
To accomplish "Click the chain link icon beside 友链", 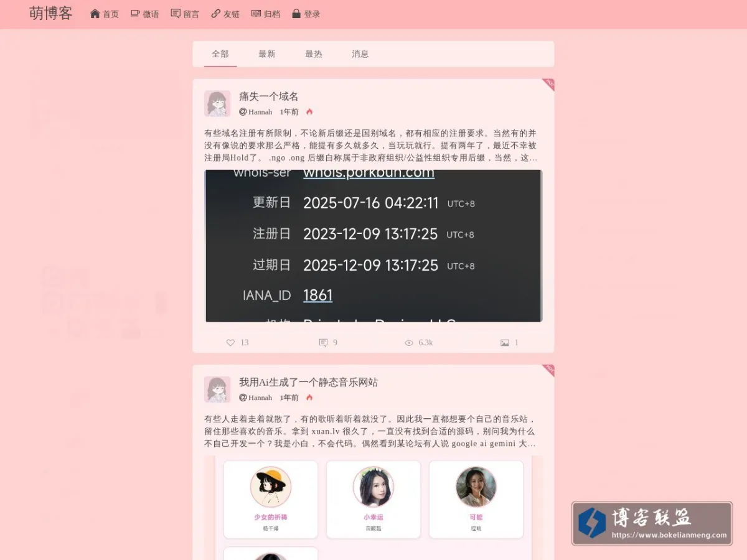I will (x=216, y=13).
